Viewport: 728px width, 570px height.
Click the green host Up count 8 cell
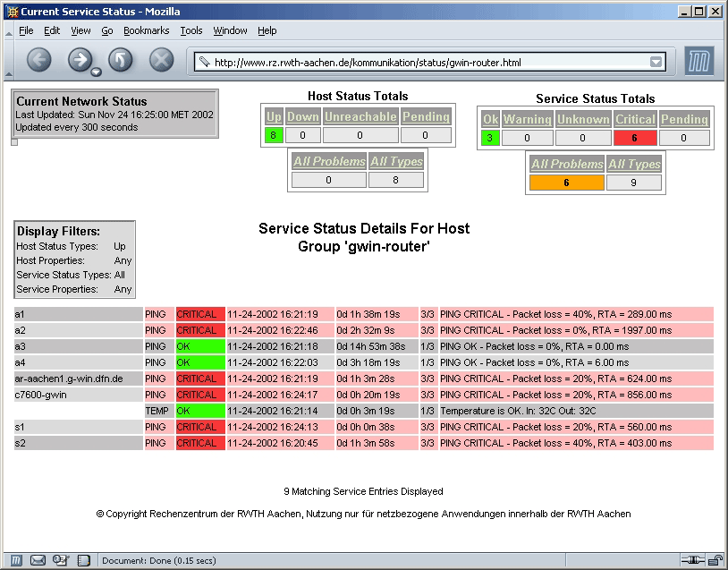coord(274,135)
